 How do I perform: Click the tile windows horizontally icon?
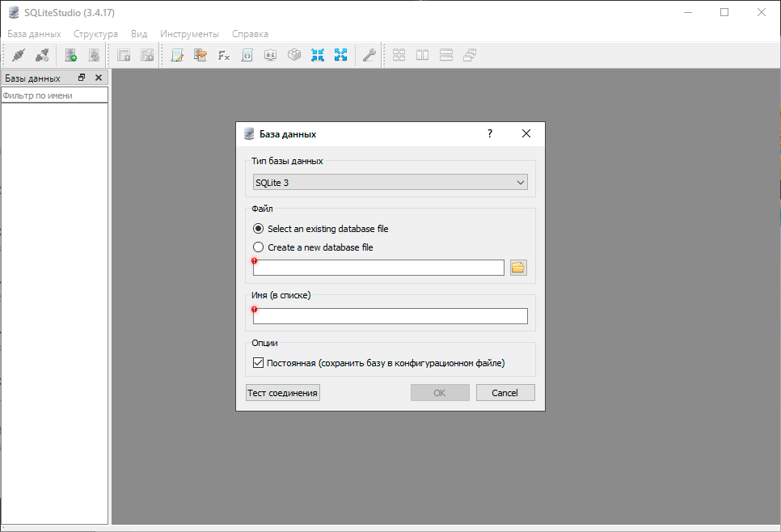click(x=445, y=55)
